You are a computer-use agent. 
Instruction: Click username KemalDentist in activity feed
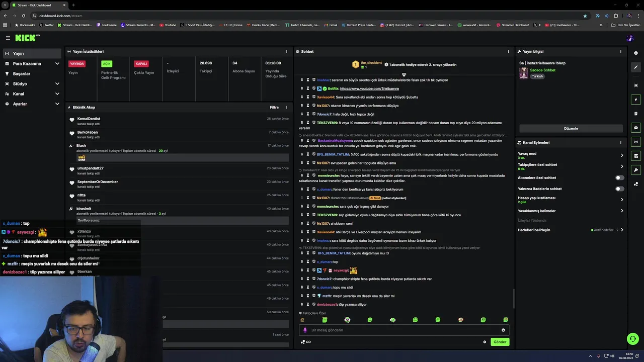pyautogui.click(x=89, y=119)
